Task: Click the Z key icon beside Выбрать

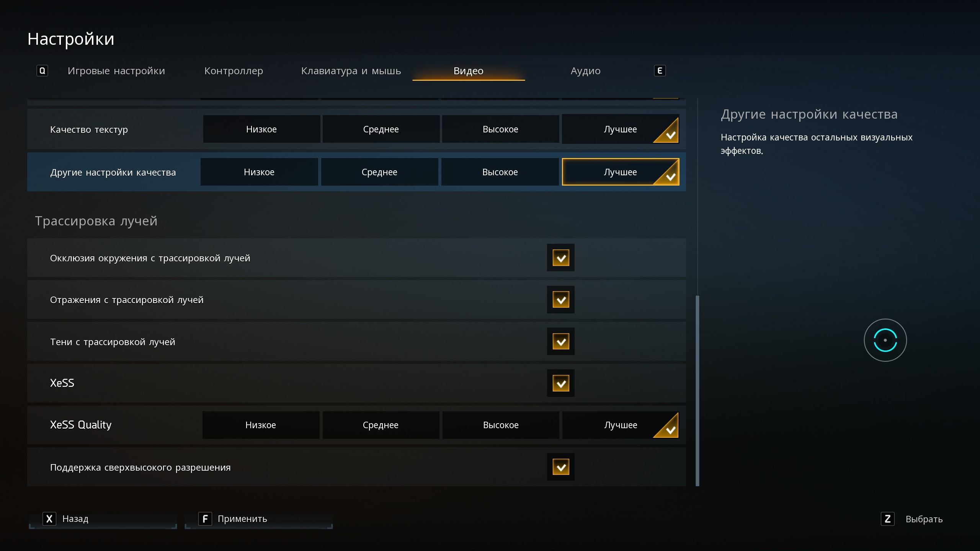Action: [x=887, y=519]
